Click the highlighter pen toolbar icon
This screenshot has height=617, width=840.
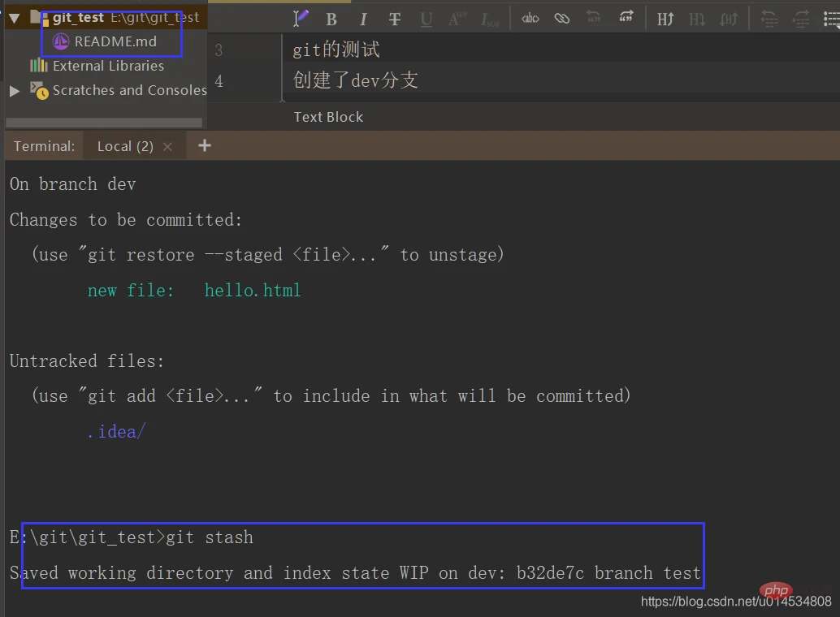(x=301, y=17)
